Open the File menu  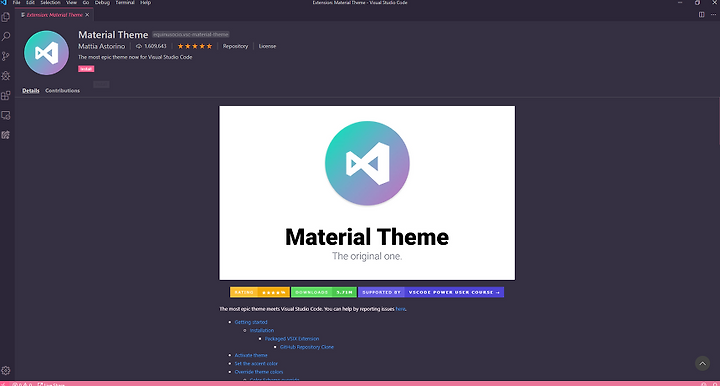click(x=17, y=3)
